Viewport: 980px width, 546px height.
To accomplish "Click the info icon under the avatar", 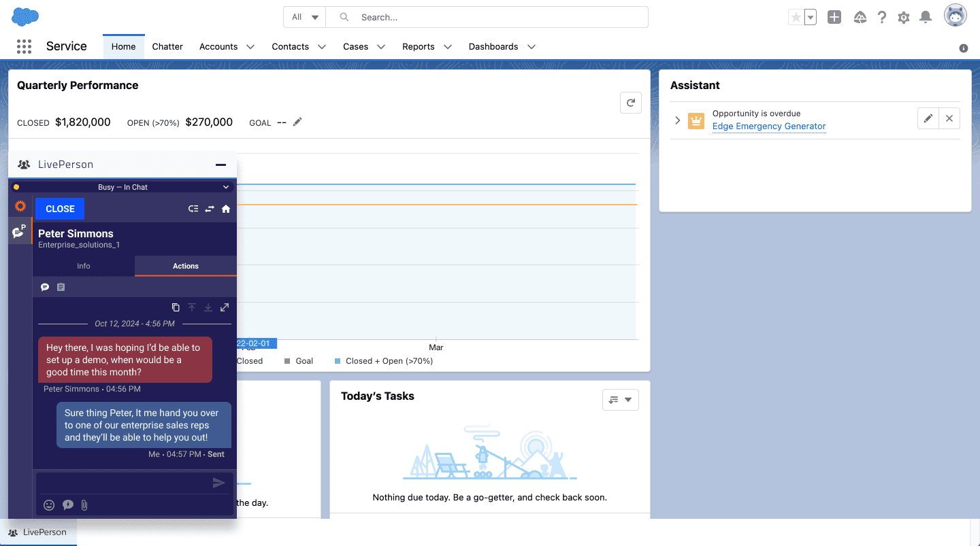I will (964, 48).
